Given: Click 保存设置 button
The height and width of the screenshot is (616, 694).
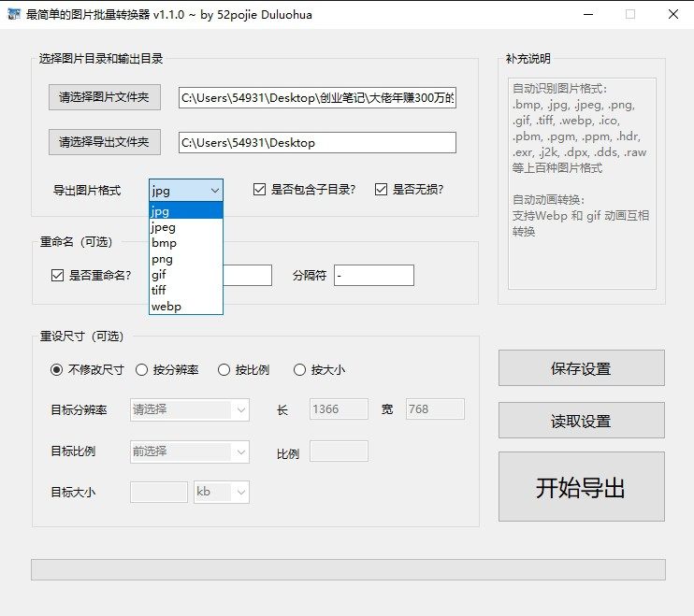Looking at the screenshot, I should [x=582, y=368].
